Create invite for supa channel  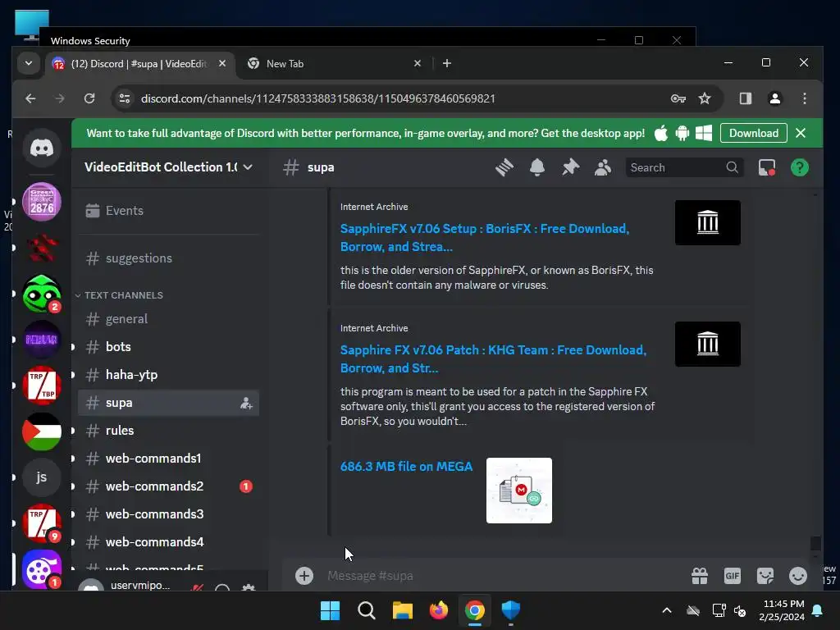pyautogui.click(x=246, y=403)
